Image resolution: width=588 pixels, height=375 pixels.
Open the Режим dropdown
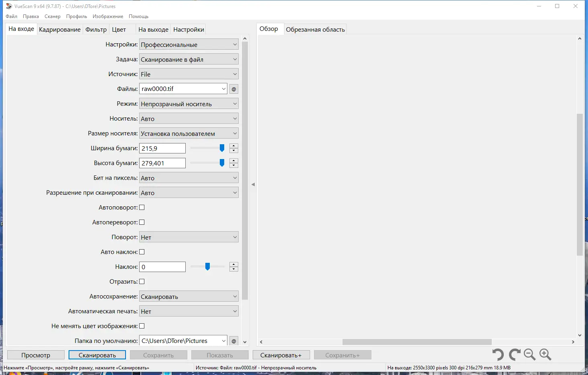tap(189, 104)
